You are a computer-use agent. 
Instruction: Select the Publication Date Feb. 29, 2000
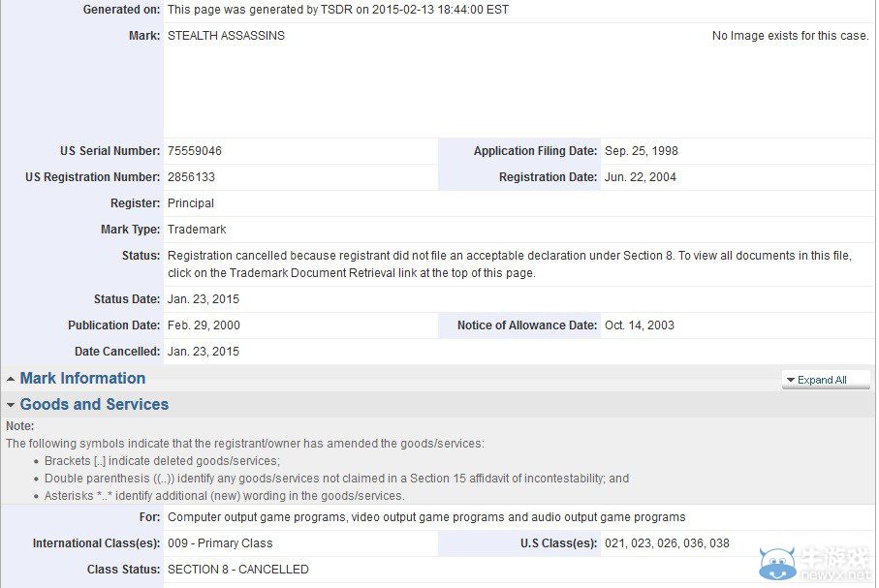(x=204, y=325)
